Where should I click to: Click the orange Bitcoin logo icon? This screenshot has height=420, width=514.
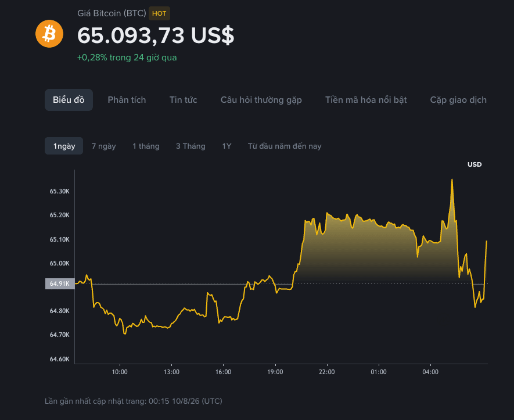pos(49,34)
